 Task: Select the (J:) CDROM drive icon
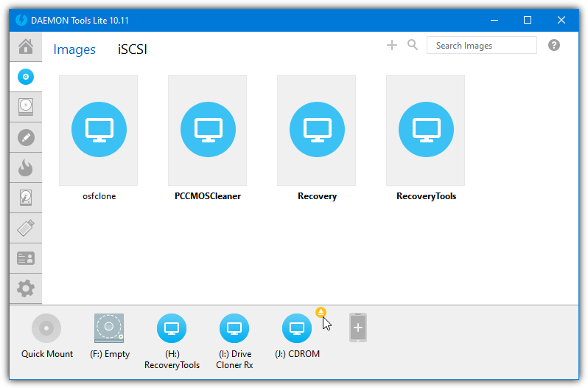[x=297, y=328]
